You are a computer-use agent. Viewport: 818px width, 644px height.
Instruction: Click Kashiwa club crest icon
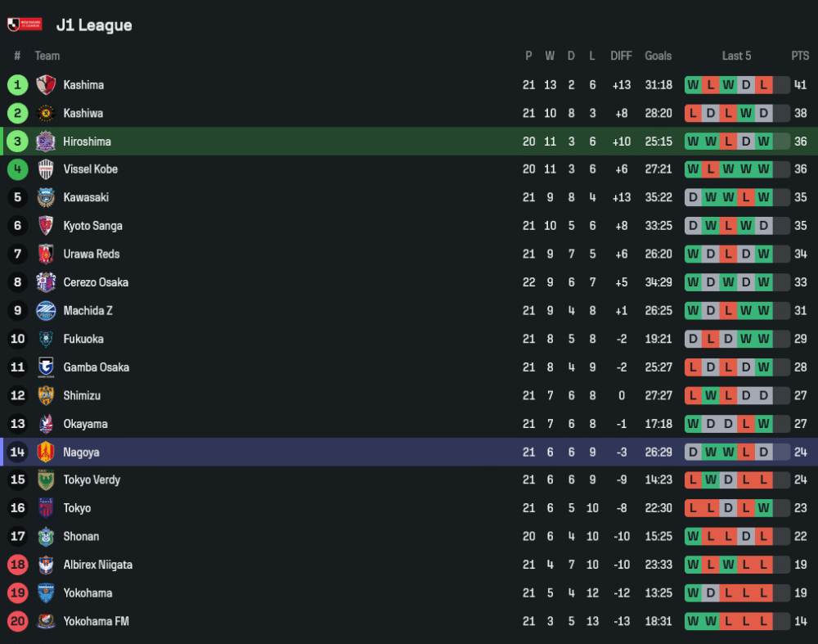coord(46,113)
